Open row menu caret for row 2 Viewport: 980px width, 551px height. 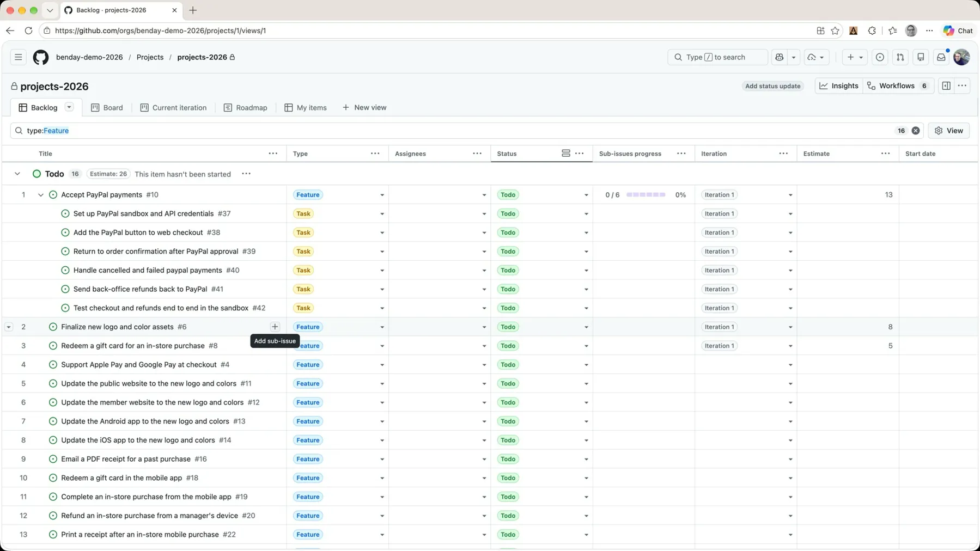pyautogui.click(x=9, y=327)
